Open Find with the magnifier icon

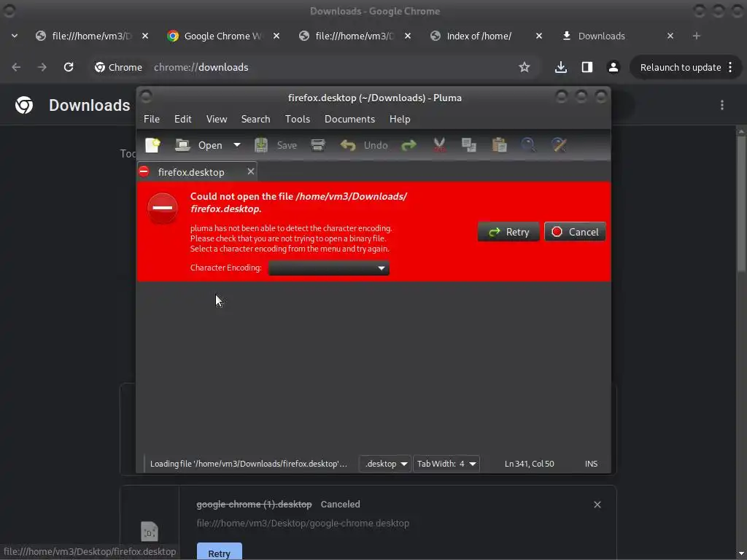pos(528,145)
